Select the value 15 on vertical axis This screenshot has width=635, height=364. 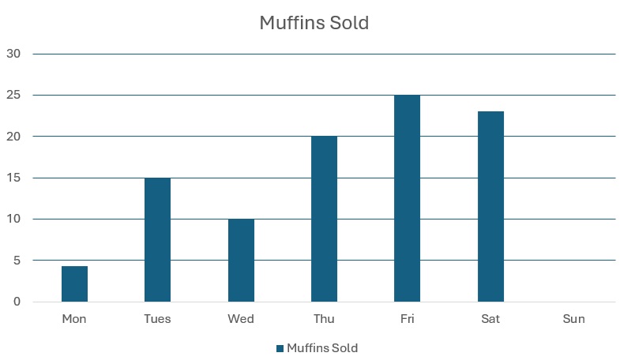[x=14, y=178]
